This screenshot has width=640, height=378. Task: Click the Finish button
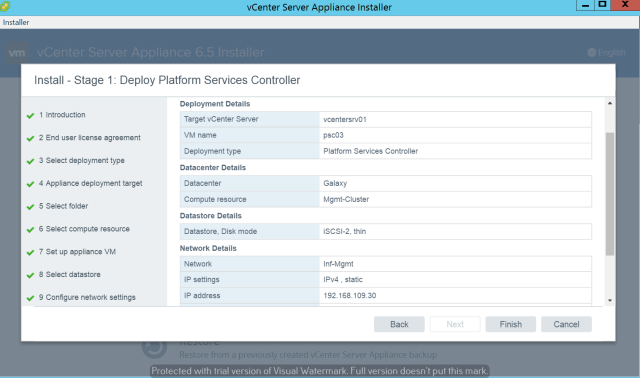click(x=511, y=324)
